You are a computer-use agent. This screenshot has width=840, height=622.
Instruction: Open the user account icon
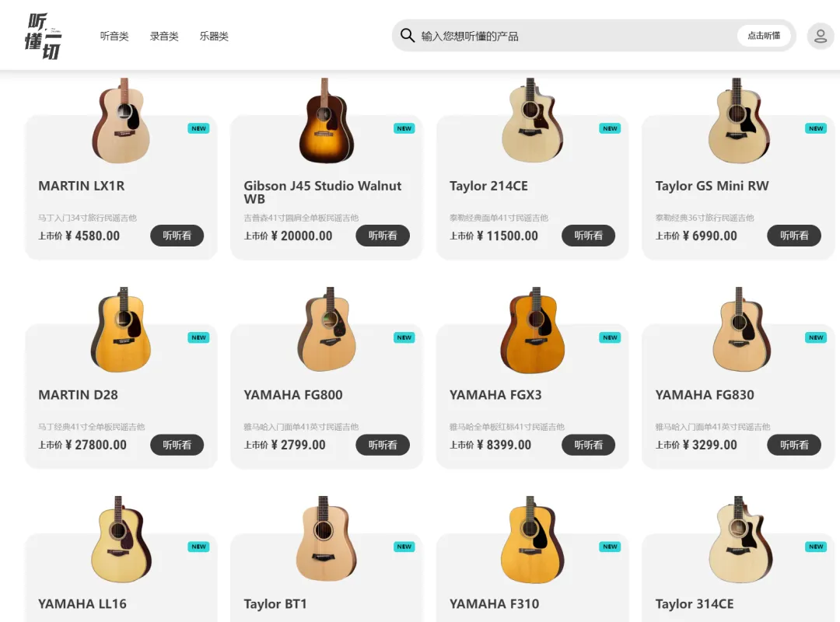click(x=821, y=36)
